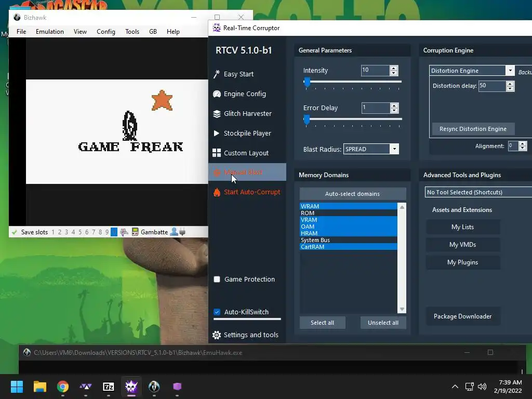The image size is (532, 399).
Task: Open volume control in system tray
Action: pos(482,387)
